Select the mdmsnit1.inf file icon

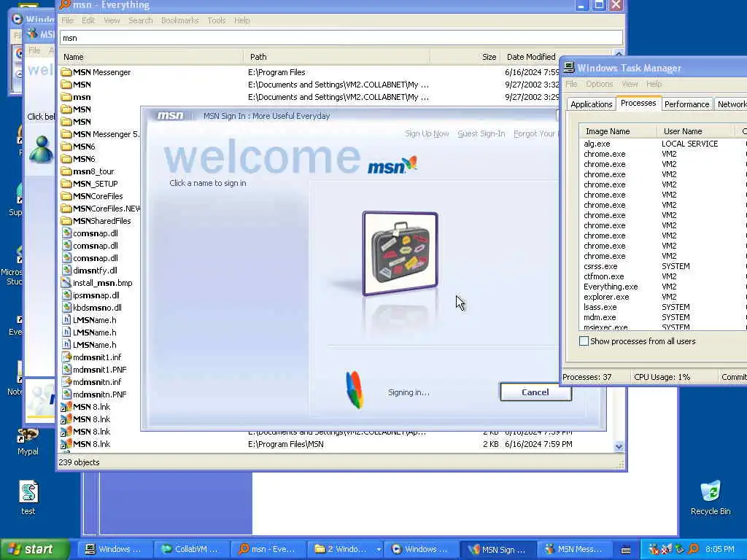click(66, 357)
